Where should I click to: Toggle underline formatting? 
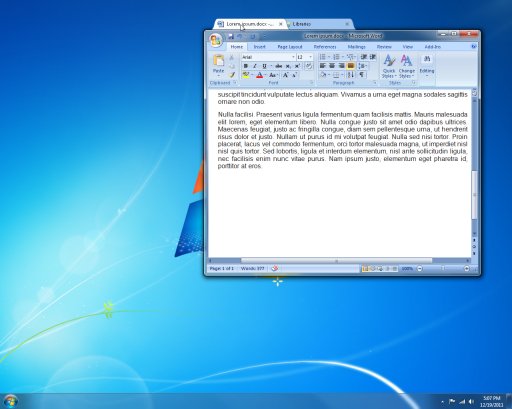(x=264, y=66)
